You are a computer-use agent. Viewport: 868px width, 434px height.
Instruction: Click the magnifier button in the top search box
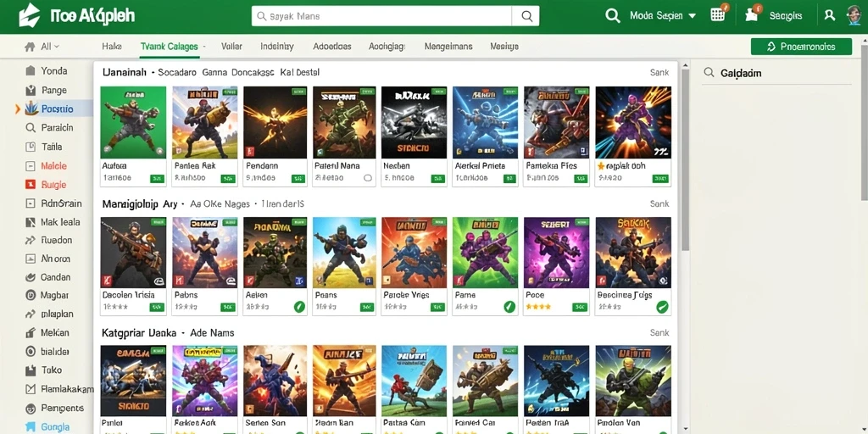coord(526,16)
